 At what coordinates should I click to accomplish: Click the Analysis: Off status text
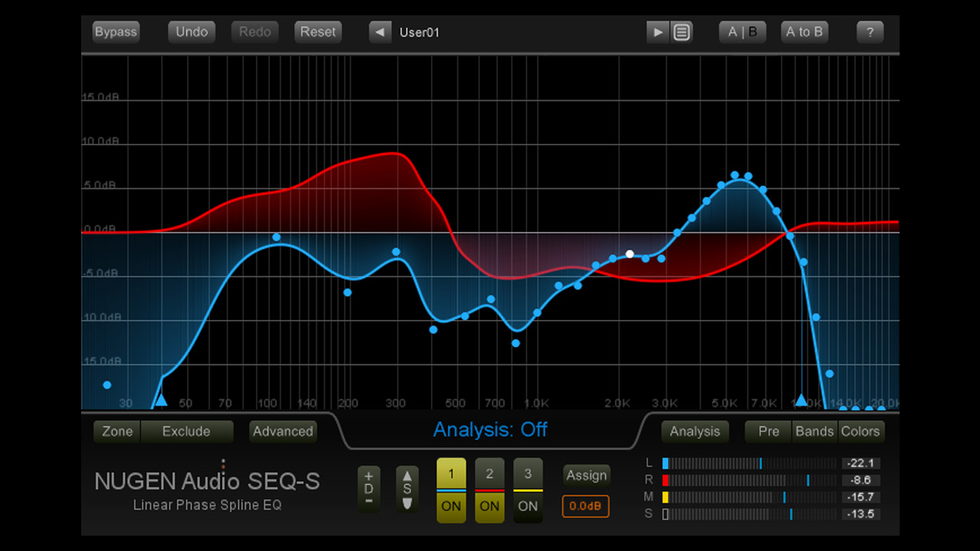(490, 429)
